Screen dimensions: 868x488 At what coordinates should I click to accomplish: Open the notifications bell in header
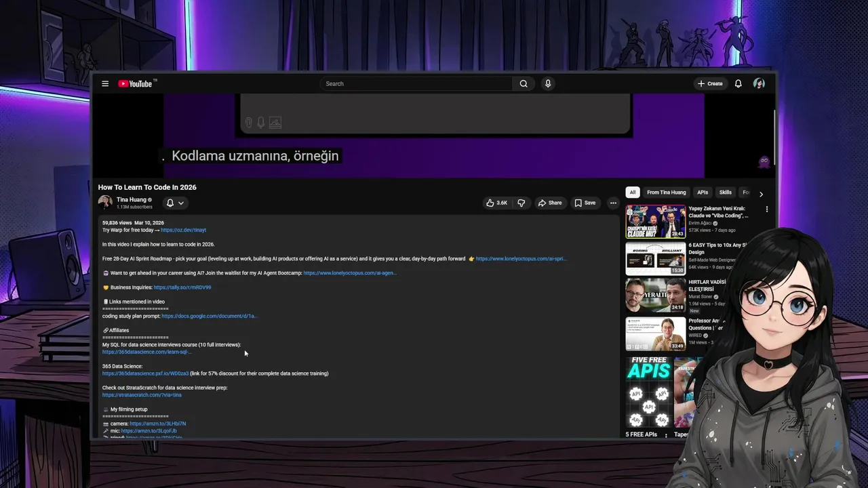coord(738,84)
